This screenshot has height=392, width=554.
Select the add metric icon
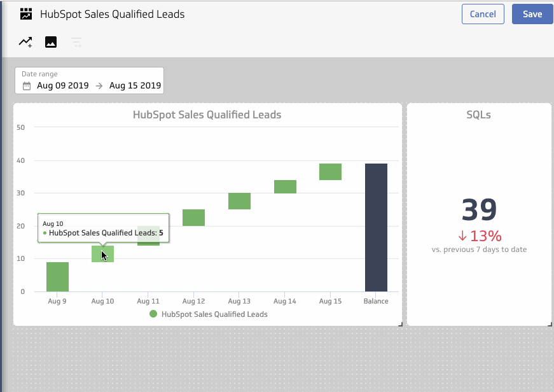click(25, 42)
